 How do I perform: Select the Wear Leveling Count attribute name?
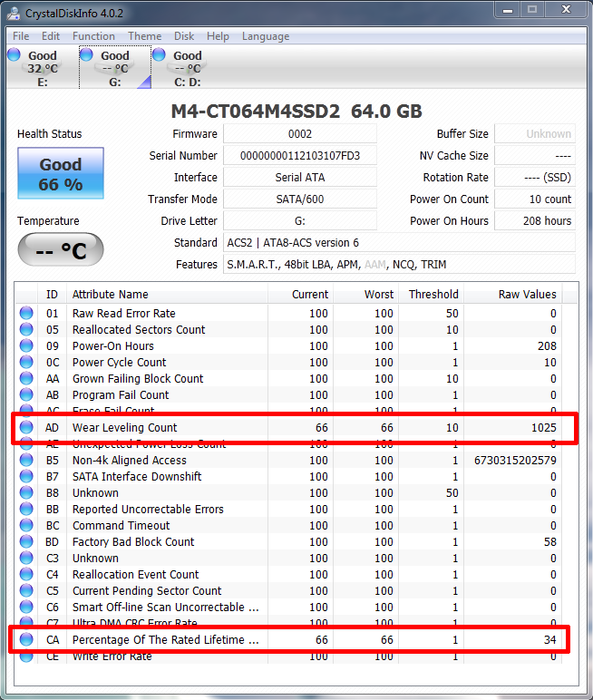click(x=124, y=428)
